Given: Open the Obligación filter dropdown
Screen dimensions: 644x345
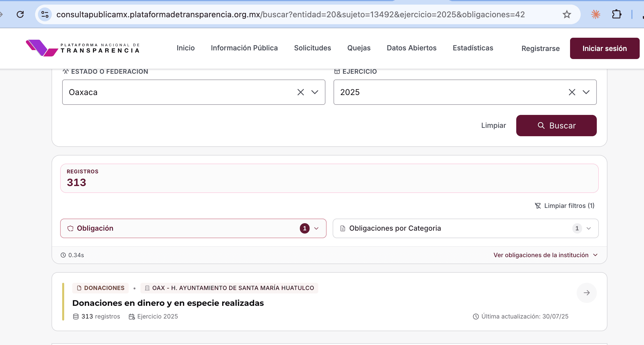Looking at the screenshot, I should [x=193, y=228].
